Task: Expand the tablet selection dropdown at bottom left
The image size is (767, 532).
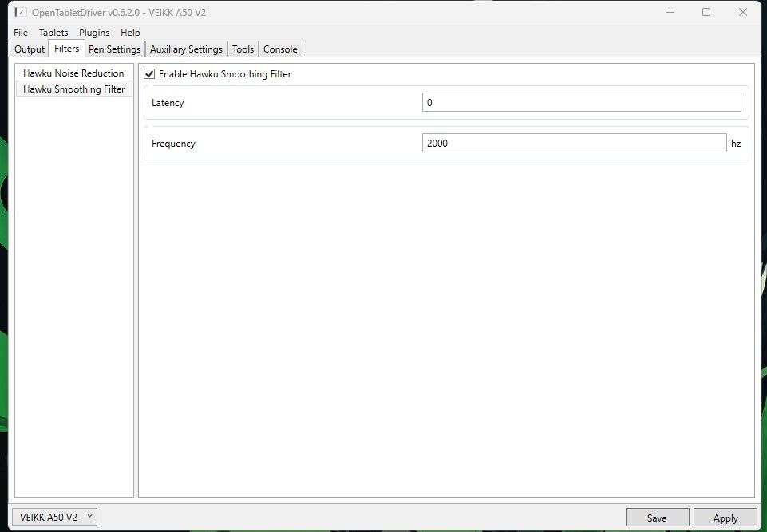Action: pyautogui.click(x=88, y=516)
